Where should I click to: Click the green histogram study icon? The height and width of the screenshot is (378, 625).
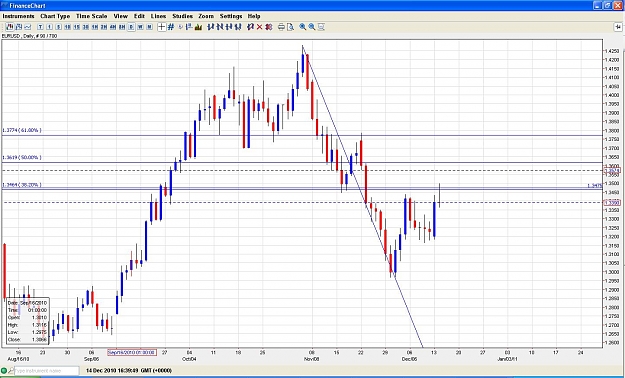click(198, 27)
